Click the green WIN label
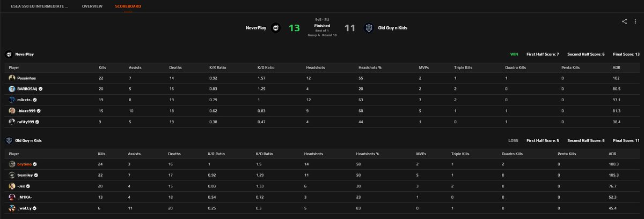This screenshot has height=219, width=644. coord(514,55)
